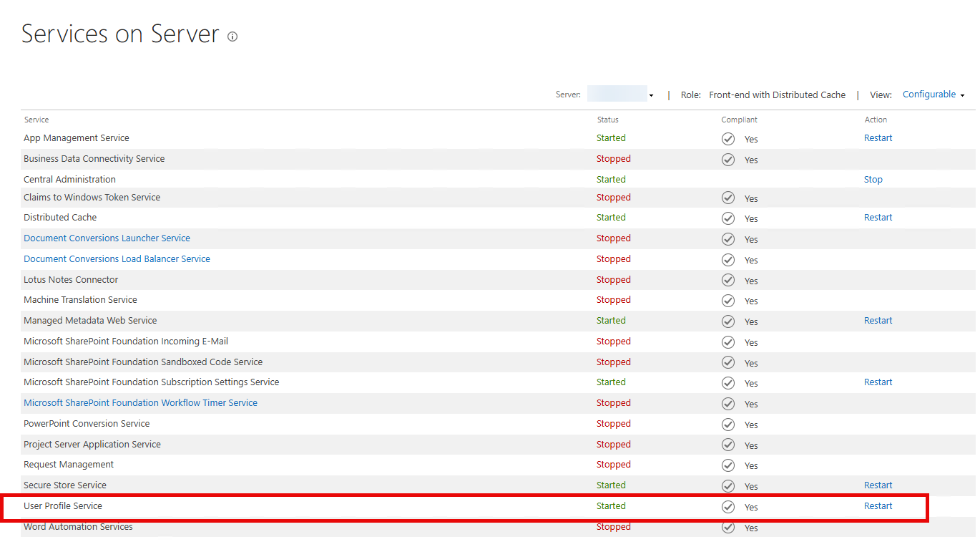Click compliant checkmark for Document Conversions Load Balancer

point(728,260)
